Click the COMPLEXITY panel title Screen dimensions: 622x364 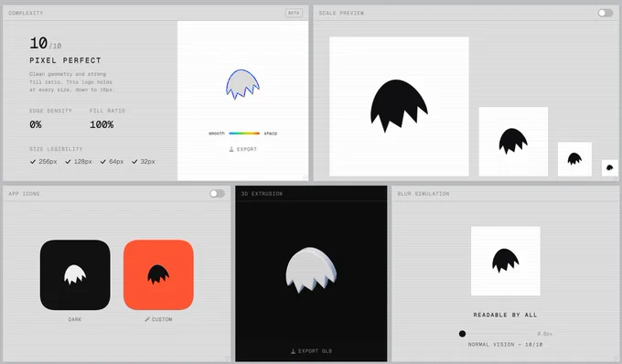click(x=26, y=13)
